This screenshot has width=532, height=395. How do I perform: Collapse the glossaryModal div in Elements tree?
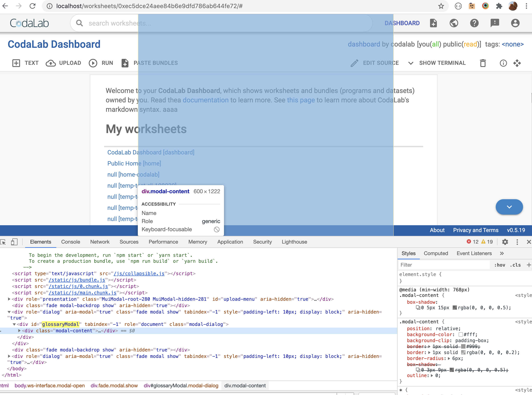tap(15, 324)
